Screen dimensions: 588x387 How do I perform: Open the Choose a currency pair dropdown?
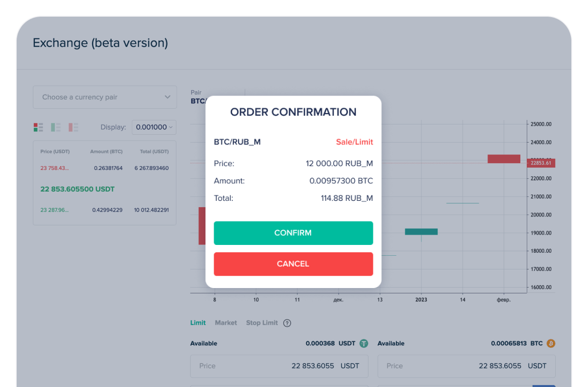[x=104, y=97]
